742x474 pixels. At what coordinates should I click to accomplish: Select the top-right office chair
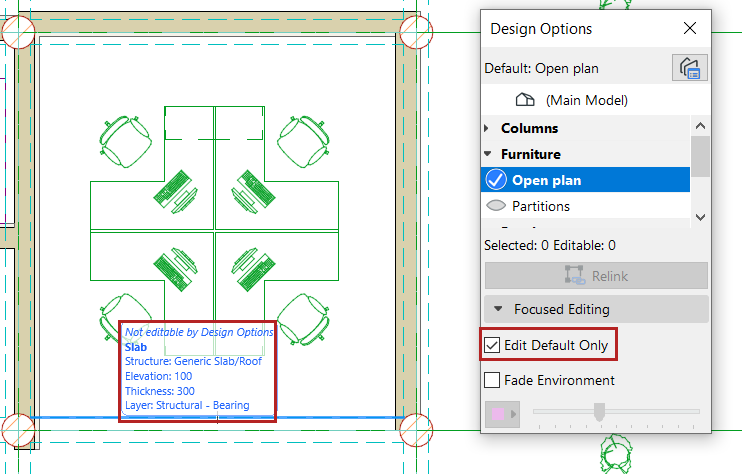303,141
